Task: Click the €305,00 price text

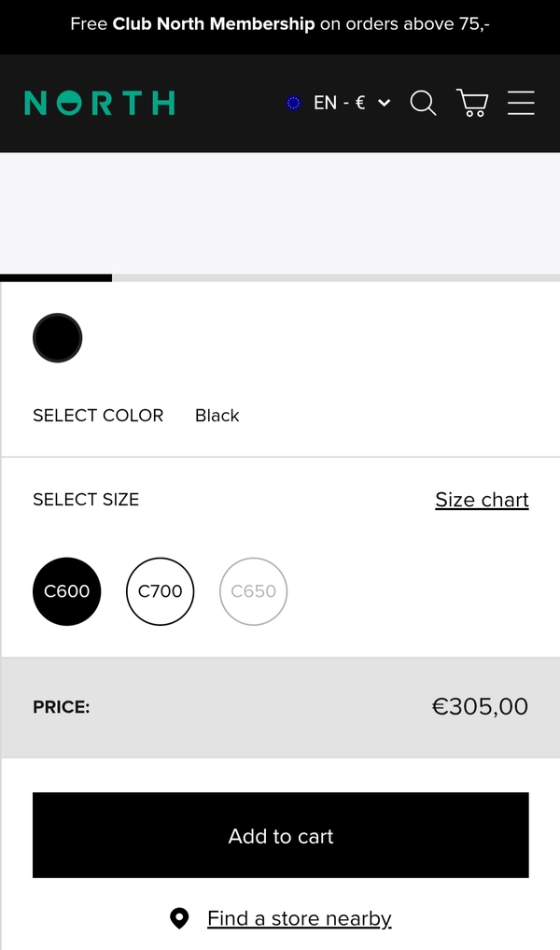Action: coord(480,707)
